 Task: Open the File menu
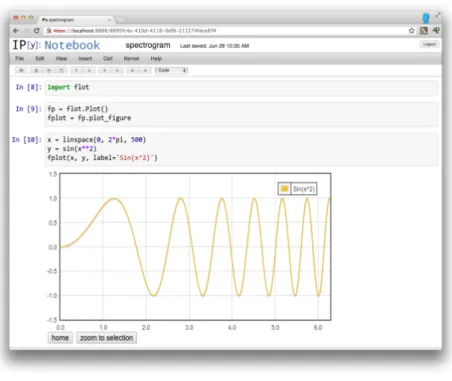coord(20,58)
